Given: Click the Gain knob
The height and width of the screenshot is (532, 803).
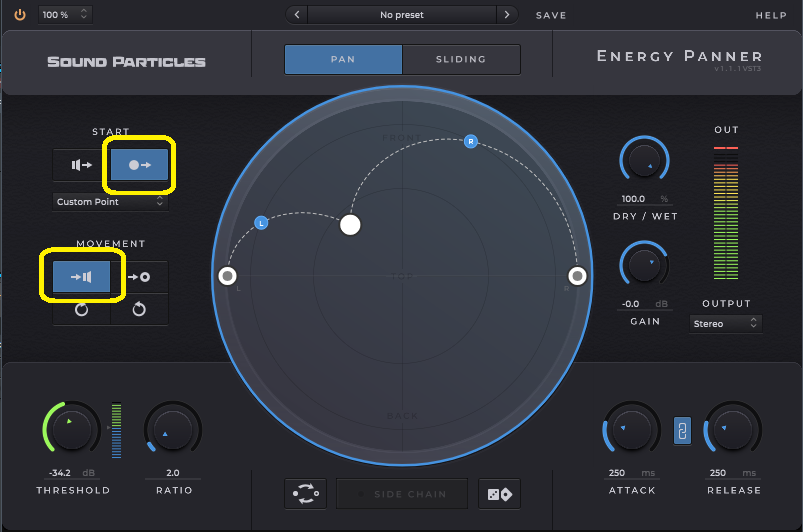Looking at the screenshot, I should (644, 265).
